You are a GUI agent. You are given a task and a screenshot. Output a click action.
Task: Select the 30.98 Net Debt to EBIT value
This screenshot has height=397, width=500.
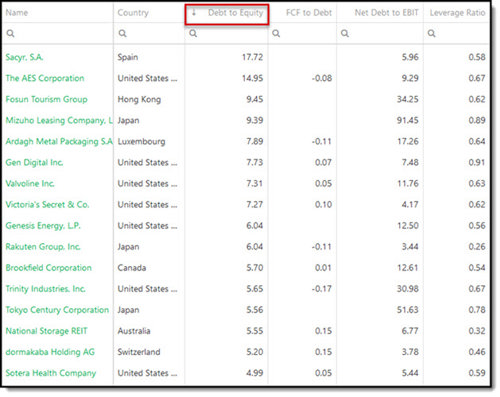(408, 289)
